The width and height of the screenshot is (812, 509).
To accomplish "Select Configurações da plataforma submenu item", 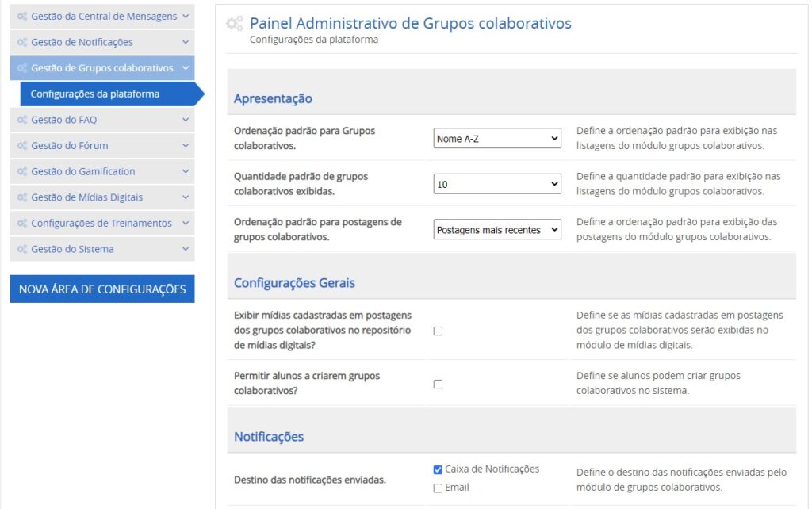I will (95, 94).
